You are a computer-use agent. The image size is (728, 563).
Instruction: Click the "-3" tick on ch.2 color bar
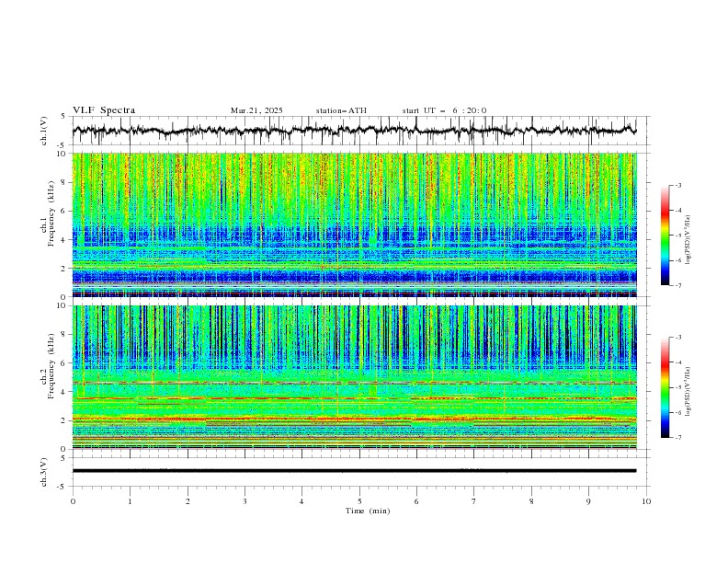coord(678,338)
